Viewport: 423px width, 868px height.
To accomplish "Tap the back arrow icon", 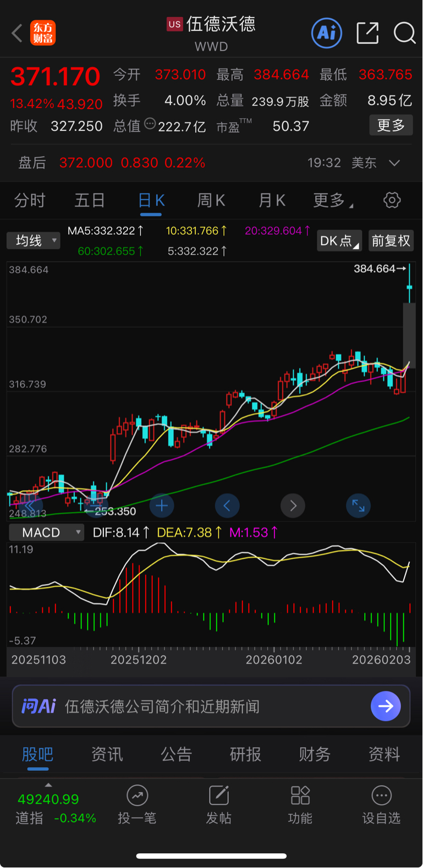I will click(x=17, y=33).
